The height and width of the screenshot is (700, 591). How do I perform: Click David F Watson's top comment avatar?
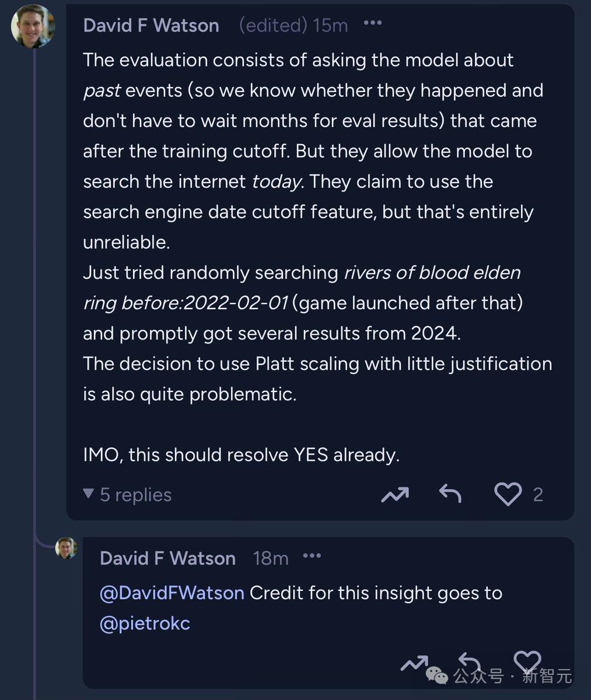click(33, 26)
